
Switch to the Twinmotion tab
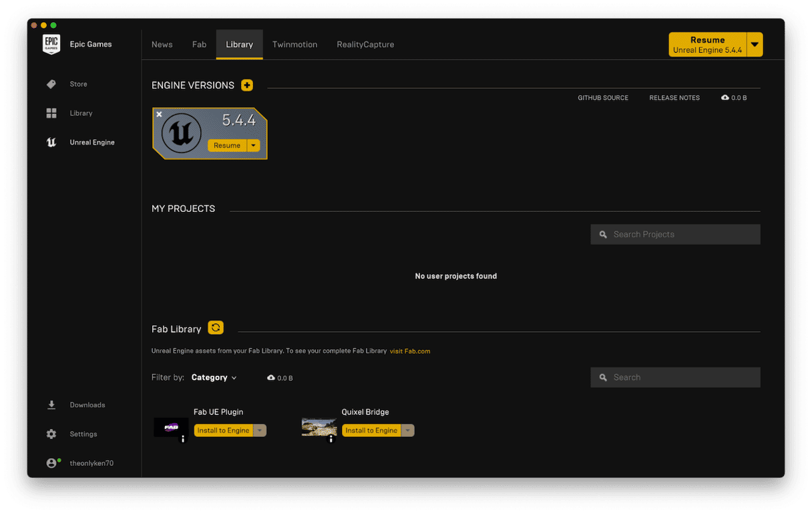click(x=294, y=45)
